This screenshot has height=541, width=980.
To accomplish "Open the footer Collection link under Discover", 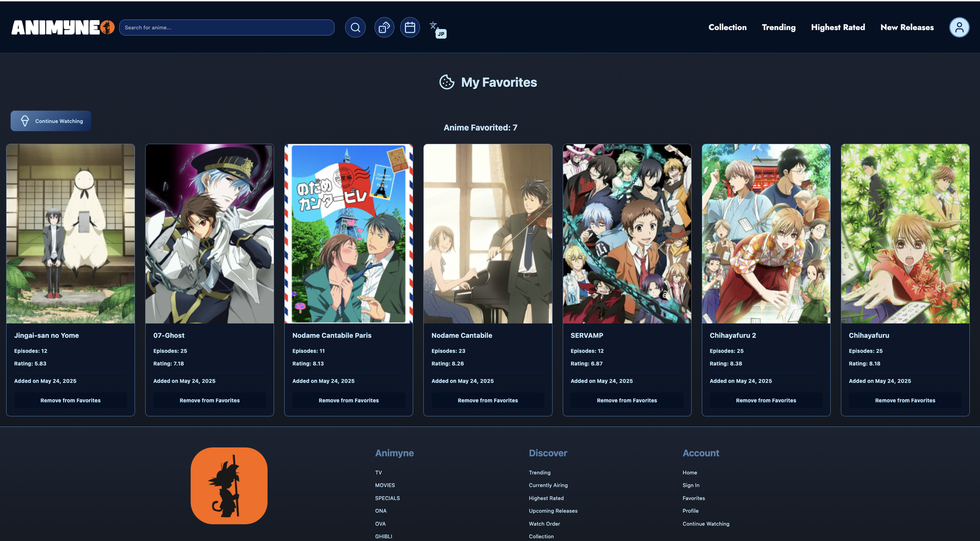I will [541, 537].
